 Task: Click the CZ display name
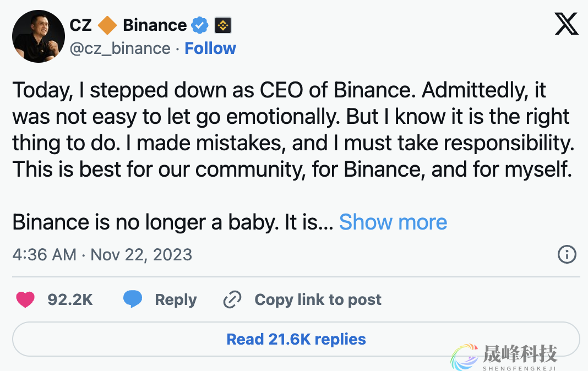point(80,25)
